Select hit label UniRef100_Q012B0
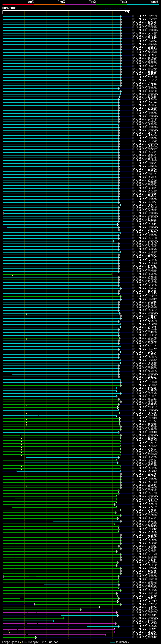 pos(144,91)
